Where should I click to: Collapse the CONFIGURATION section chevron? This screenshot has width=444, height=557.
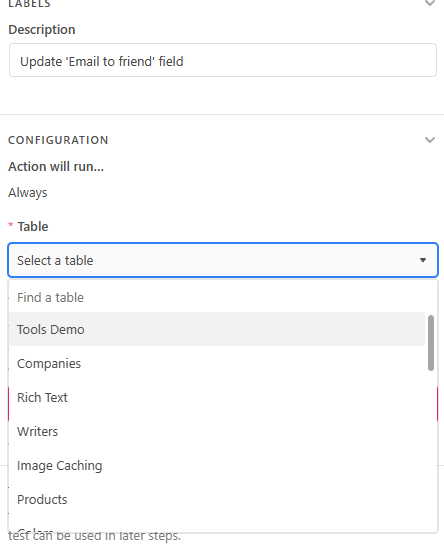tap(430, 140)
